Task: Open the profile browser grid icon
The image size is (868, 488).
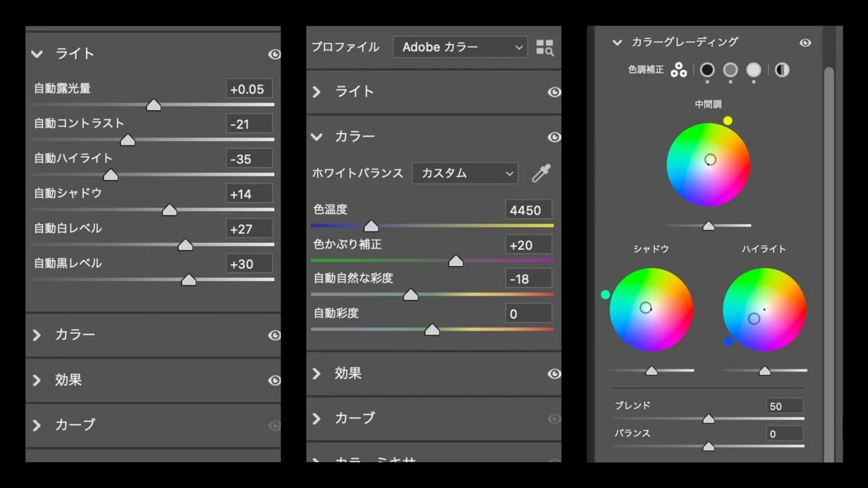Action: point(545,48)
